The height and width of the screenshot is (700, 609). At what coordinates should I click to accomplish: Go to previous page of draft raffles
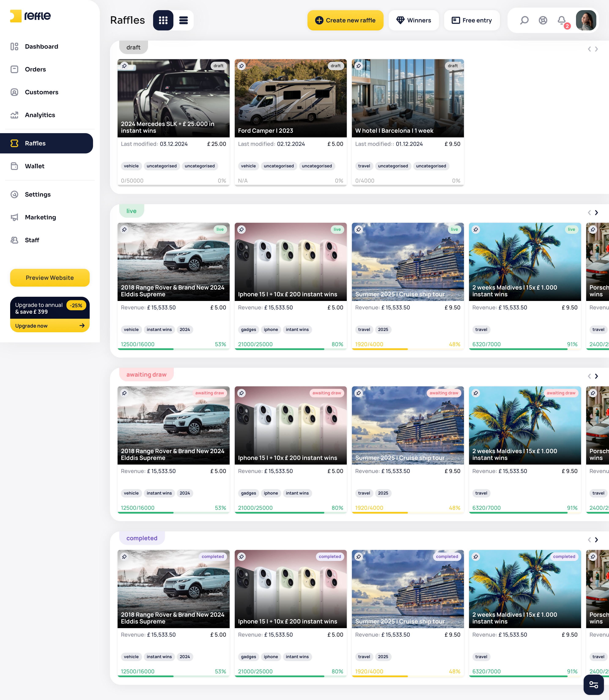pyautogui.click(x=589, y=49)
